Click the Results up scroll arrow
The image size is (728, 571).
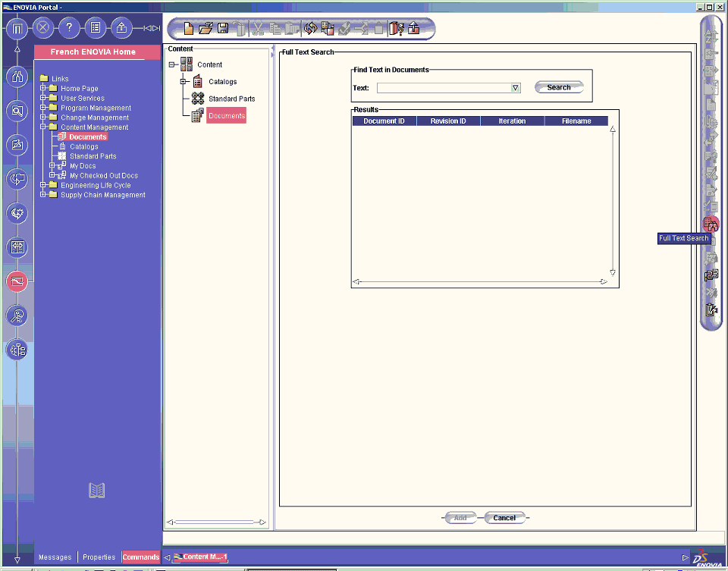pyautogui.click(x=613, y=129)
